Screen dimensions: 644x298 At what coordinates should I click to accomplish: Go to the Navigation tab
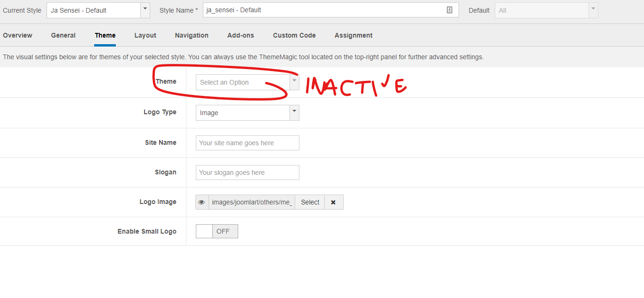192,35
